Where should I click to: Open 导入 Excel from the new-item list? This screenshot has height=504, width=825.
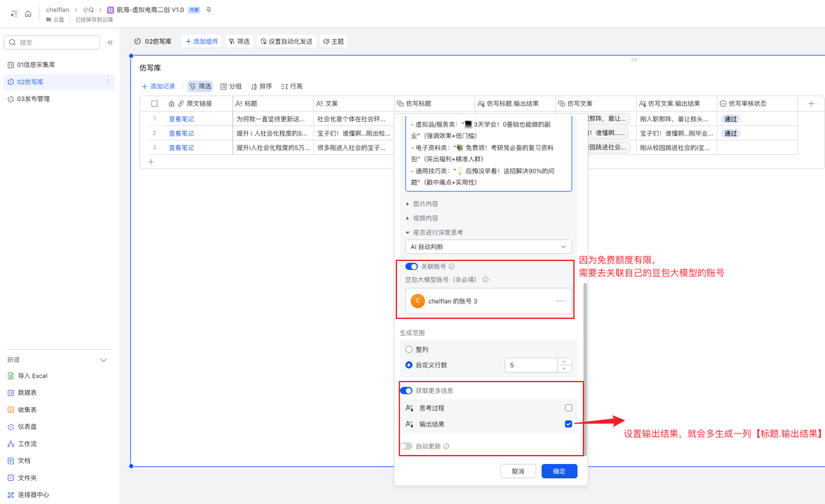pos(32,376)
